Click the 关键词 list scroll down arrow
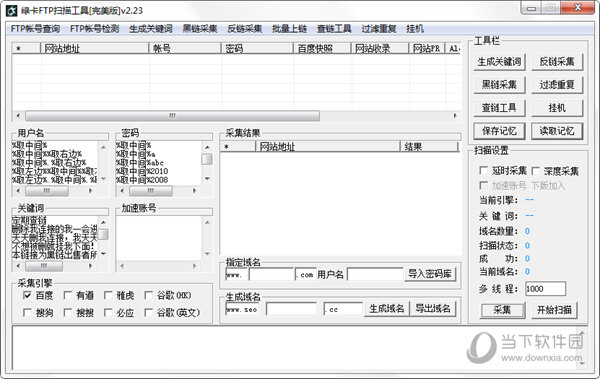Viewport: 600px width, 379px height. [x=103, y=254]
